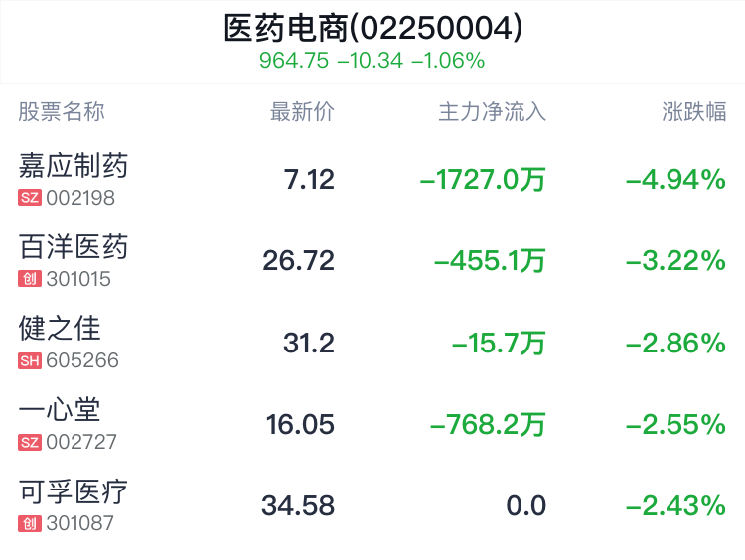Click the SZ badge beside 002727
This screenshot has width=745, height=560.
point(30,442)
